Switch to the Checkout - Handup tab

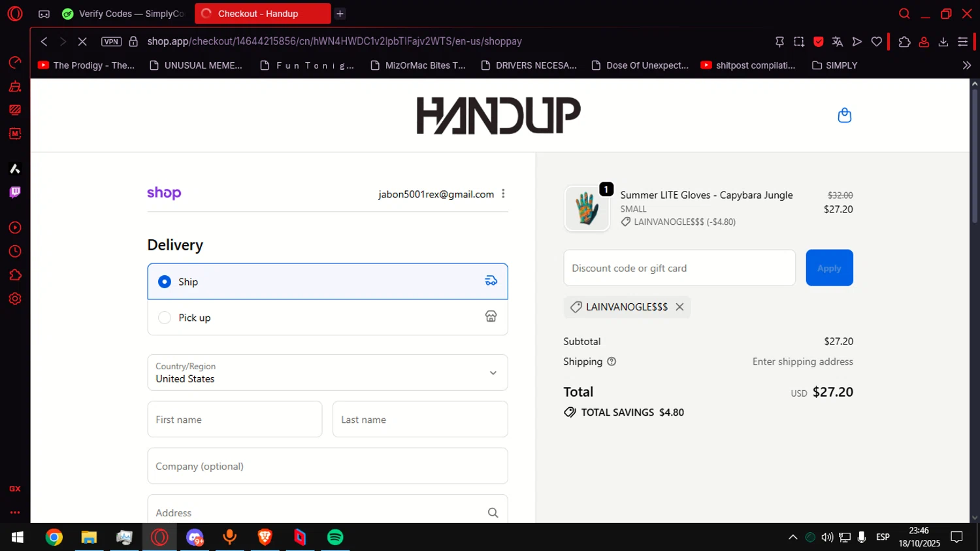click(x=263, y=14)
